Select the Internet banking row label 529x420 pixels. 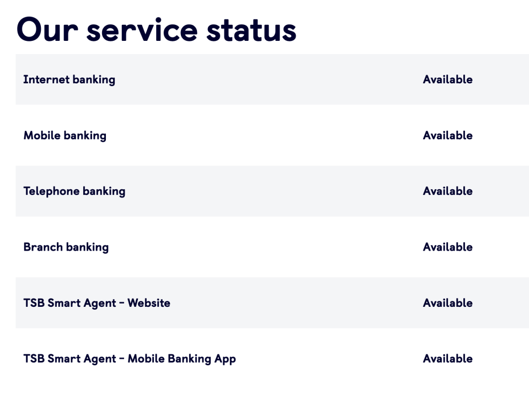[69, 80]
